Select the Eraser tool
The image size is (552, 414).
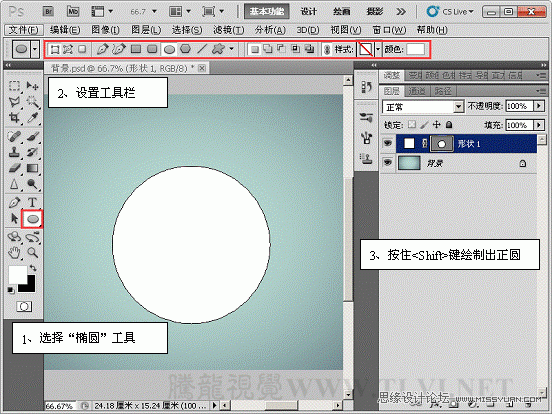point(14,168)
